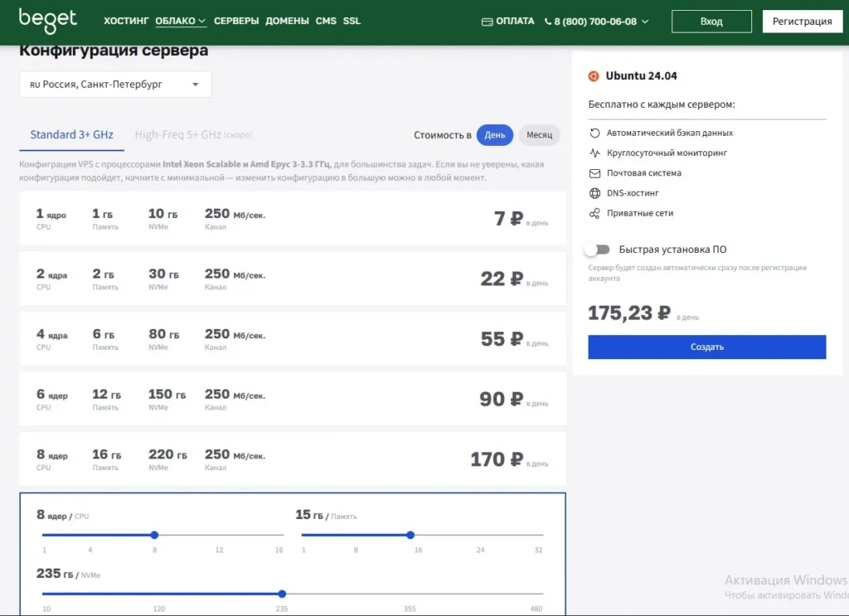Click the Регистрация button
Screen dimensions: 849x616
tap(802, 21)
